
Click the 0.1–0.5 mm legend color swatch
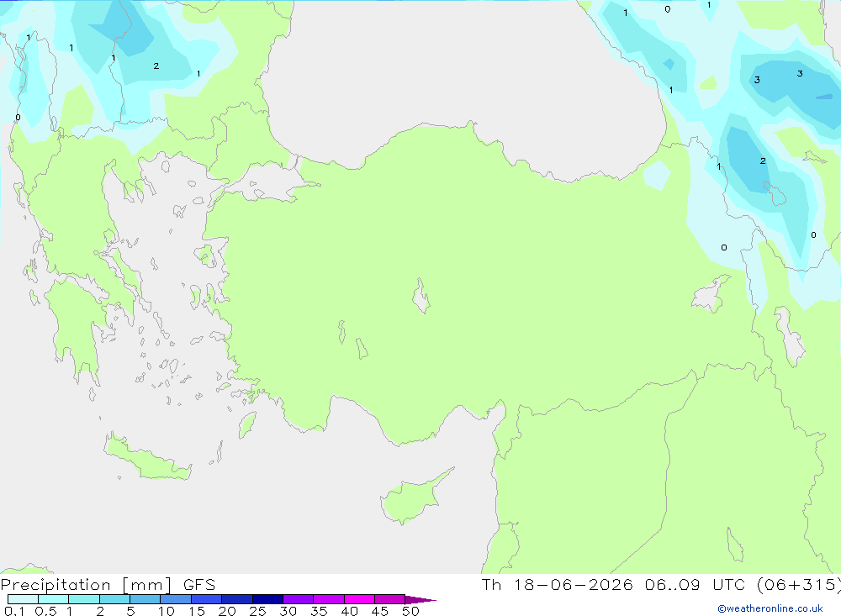(x=23, y=599)
